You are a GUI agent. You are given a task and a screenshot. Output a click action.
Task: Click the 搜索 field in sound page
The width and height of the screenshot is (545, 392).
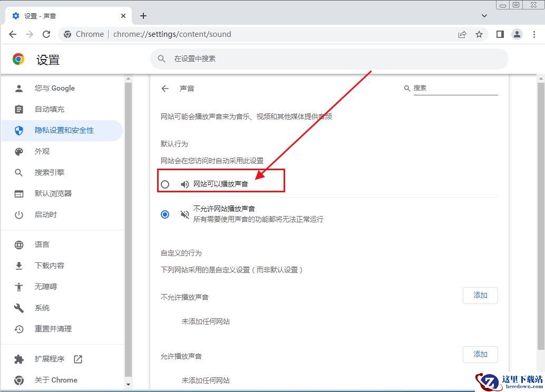pos(454,88)
